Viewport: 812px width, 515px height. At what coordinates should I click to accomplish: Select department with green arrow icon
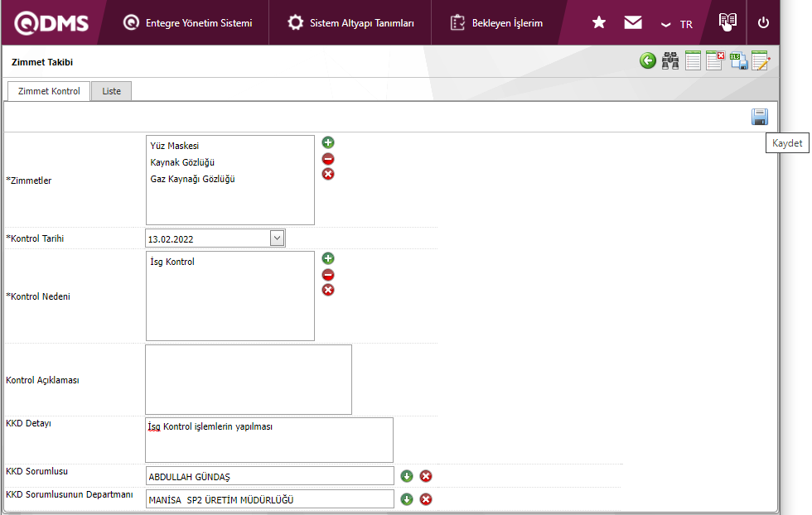coord(407,499)
